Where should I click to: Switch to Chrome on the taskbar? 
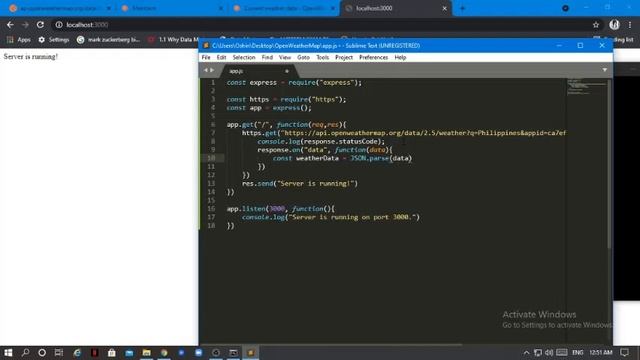tap(164, 352)
